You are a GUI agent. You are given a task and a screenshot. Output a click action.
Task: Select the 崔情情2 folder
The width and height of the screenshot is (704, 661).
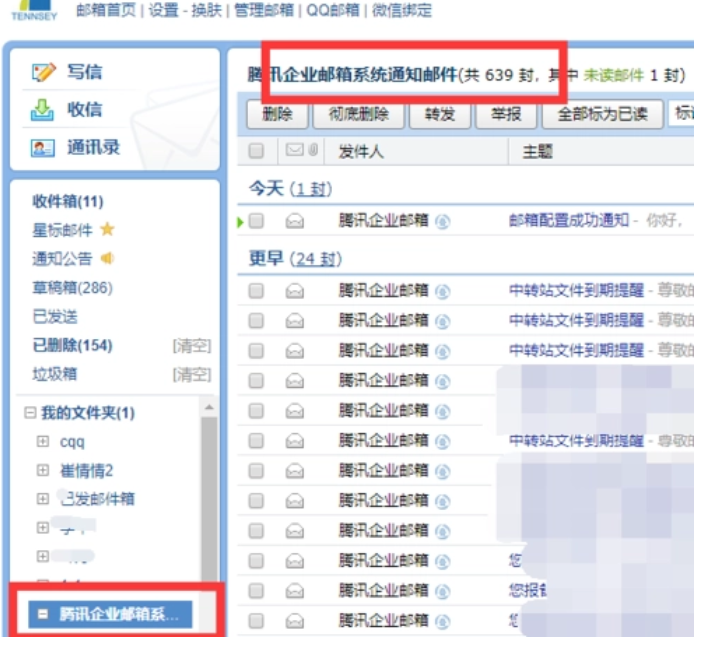86,471
